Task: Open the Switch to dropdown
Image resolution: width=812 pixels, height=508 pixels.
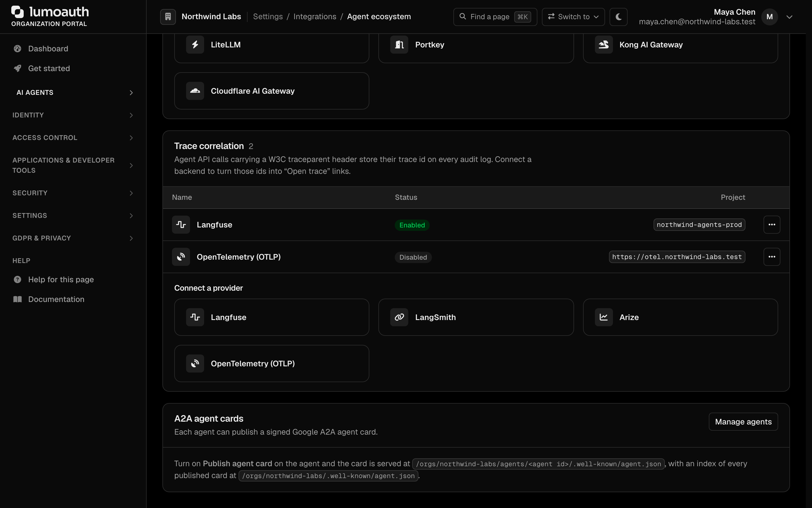Action: (573, 17)
